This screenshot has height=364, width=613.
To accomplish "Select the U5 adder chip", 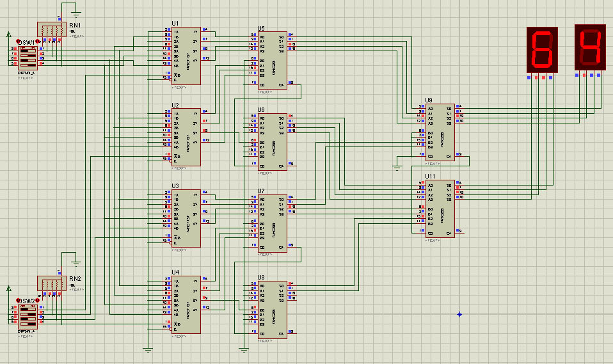I will click(x=272, y=60).
